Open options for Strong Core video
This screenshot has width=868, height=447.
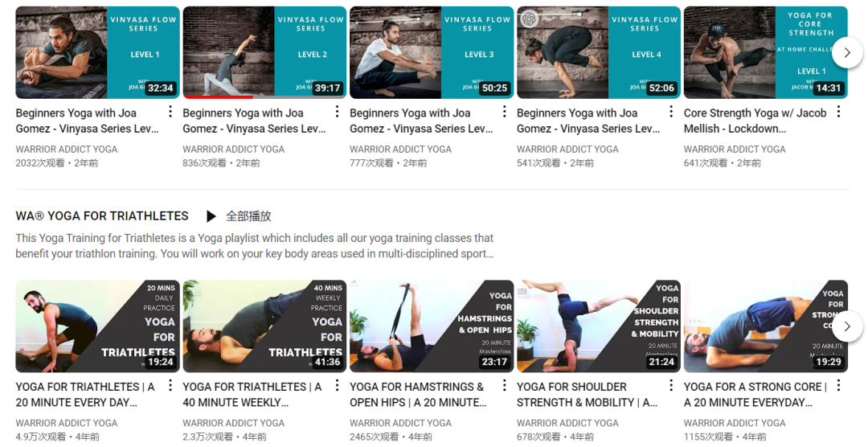(838, 386)
